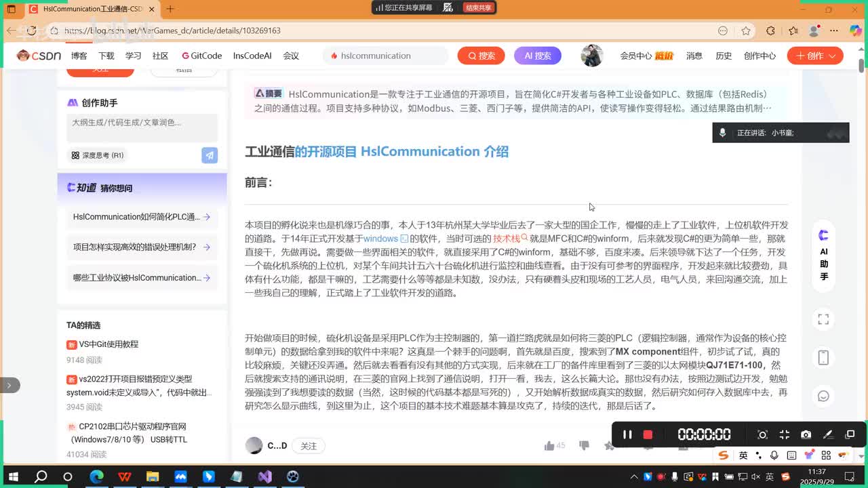The image size is (868, 488).
Task: Click the Sogou voice input microphone
Action: coord(774,455)
